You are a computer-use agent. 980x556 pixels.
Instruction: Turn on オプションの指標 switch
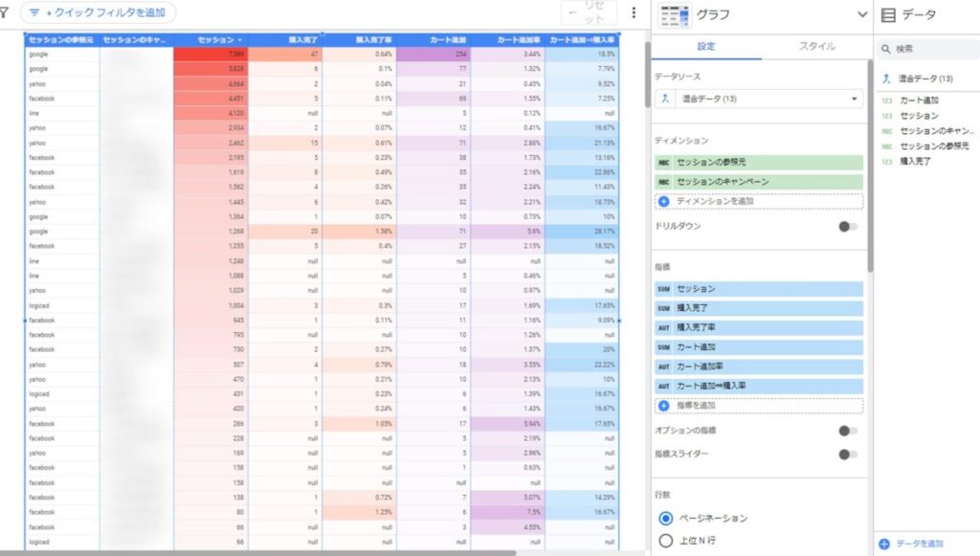tap(847, 431)
